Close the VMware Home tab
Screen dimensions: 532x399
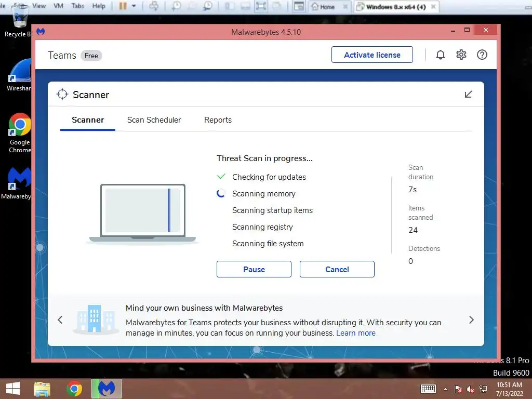pyautogui.click(x=345, y=6)
